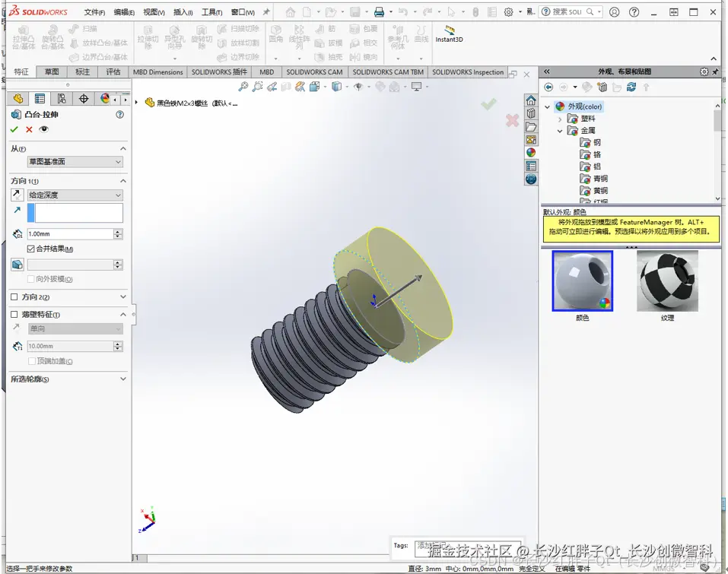Click the 搜索 search box in title bar

click(x=571, y=12)
